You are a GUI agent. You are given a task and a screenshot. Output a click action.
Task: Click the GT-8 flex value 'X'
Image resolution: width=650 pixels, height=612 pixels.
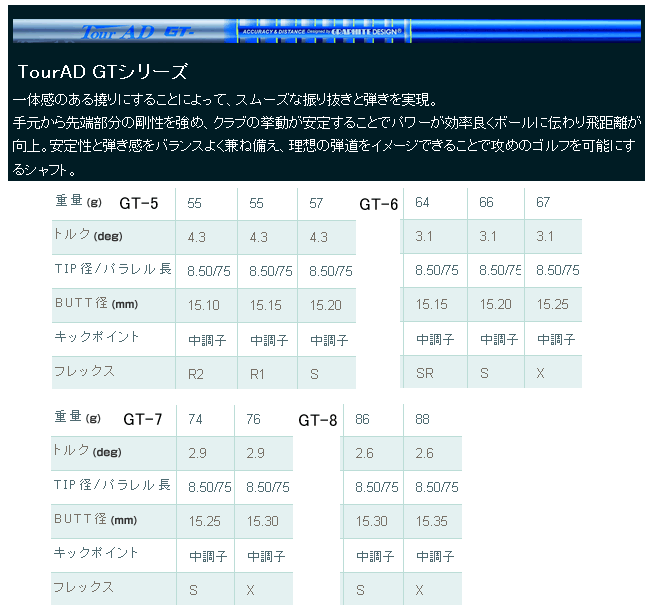tap(420, 590)
